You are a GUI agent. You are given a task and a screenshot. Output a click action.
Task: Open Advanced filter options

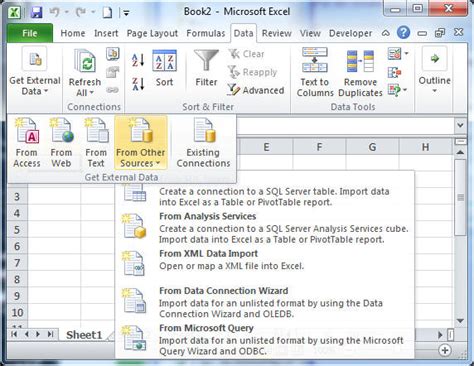click(256, 90)
